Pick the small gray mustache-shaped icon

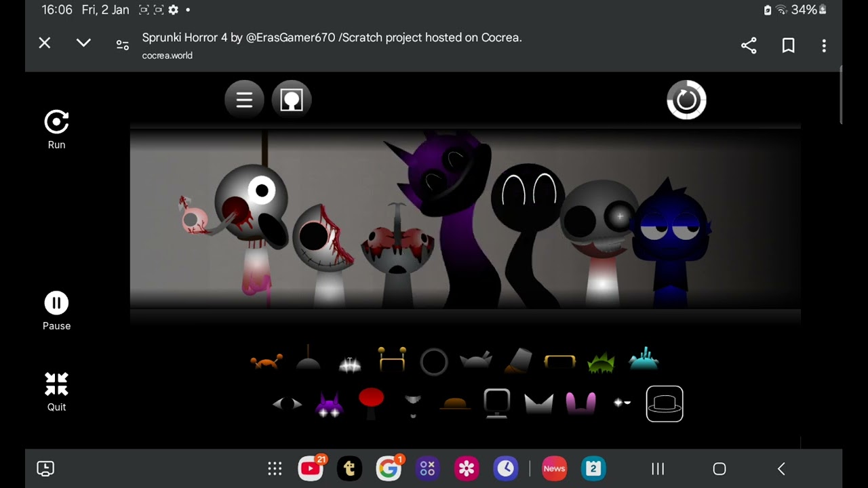coord(413,405)
